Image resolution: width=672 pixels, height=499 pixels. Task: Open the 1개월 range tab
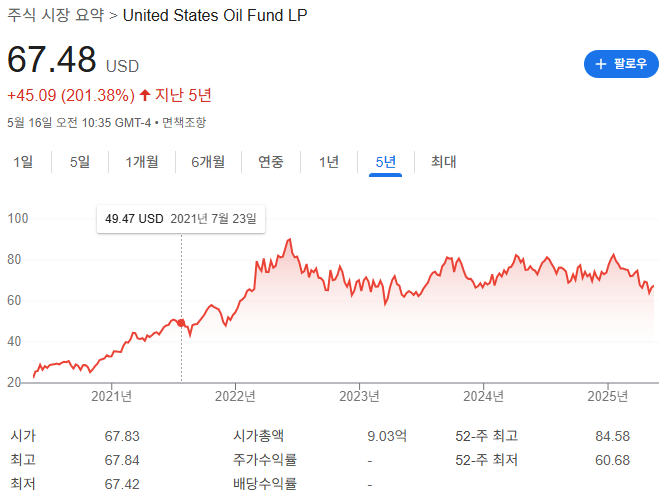pos(142,162)
